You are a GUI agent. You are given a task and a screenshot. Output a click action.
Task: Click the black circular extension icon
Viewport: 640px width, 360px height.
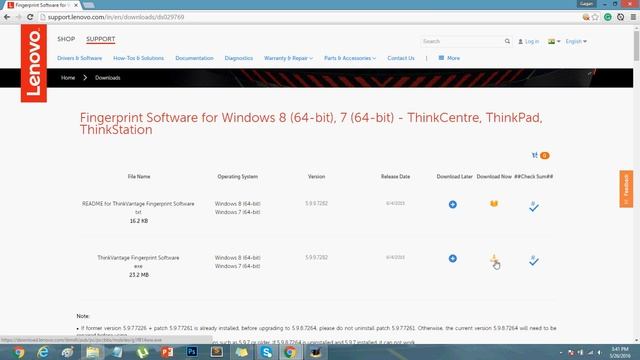(620, 17)
